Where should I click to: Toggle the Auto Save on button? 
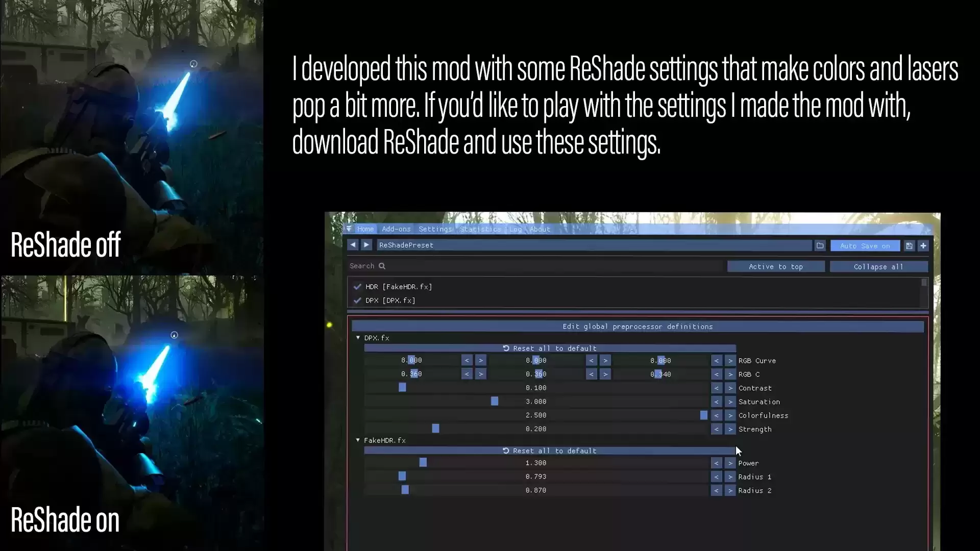tap(865, 246)
